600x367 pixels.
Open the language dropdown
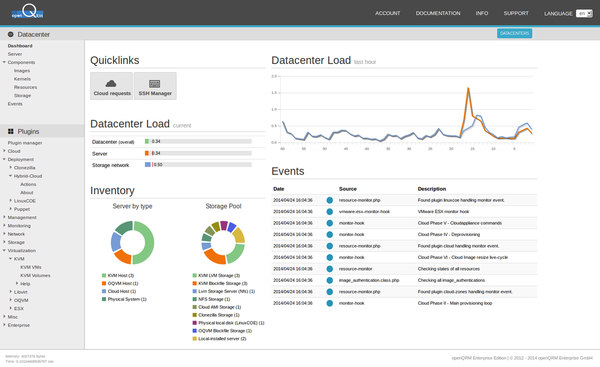(x=584, y=13)
